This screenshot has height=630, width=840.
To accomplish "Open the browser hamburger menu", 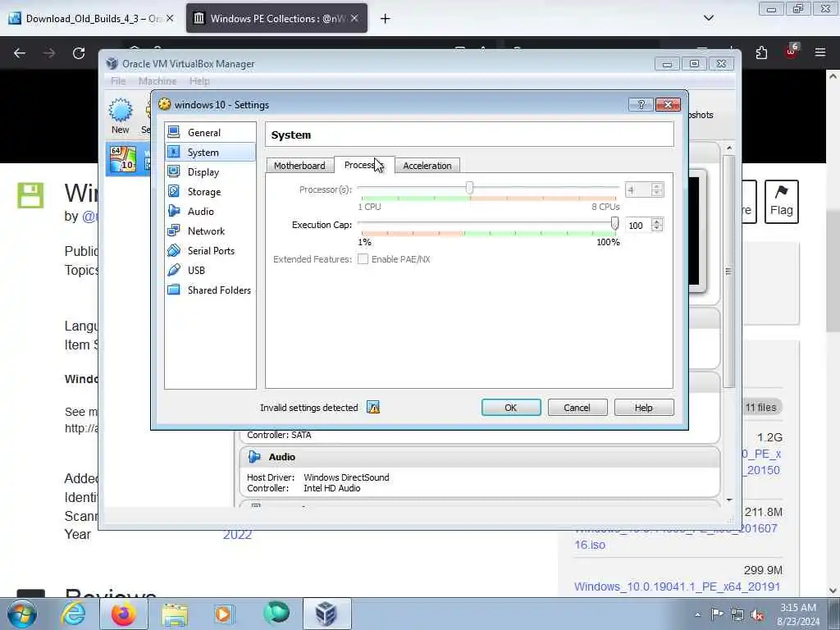I will [x=820, y=52].
